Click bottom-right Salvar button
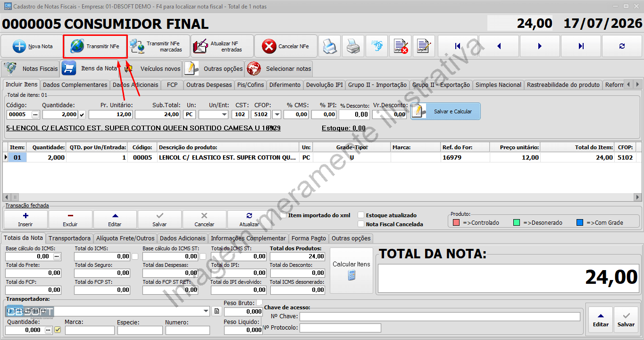Image resolution: width=644 pixels, height=340 pixels. (626, 320)
